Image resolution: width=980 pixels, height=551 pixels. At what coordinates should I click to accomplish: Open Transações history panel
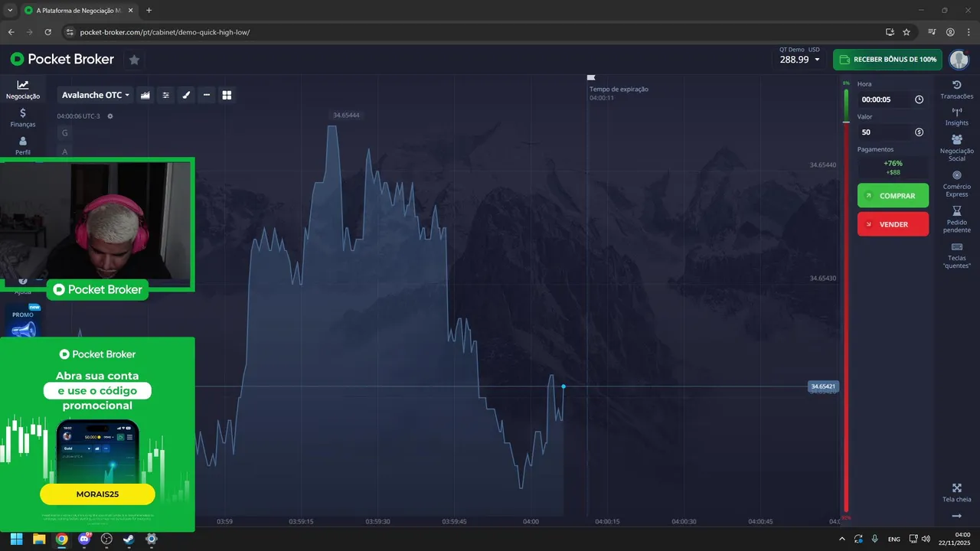(x=957, y=90)
